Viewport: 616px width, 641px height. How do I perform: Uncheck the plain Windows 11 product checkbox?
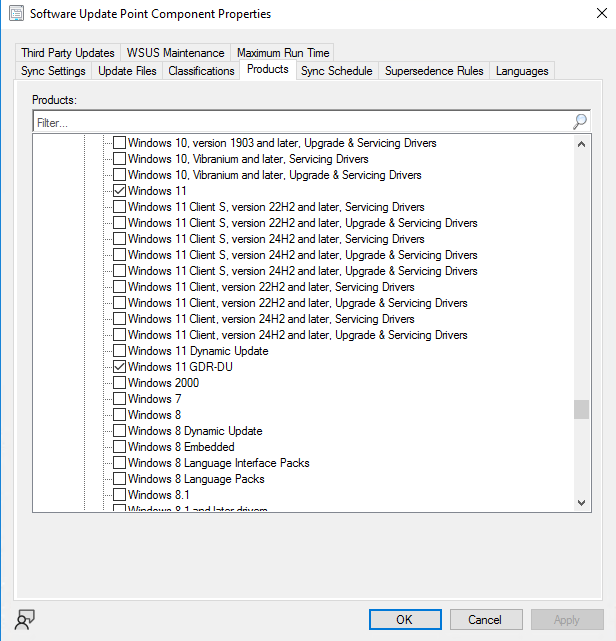[x=119, y=191]
